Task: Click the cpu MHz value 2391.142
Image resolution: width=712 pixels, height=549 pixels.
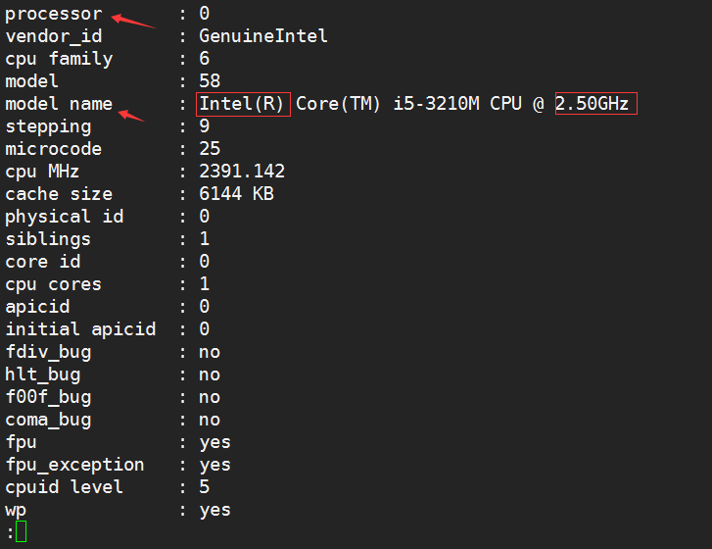Action: point(242,171)
